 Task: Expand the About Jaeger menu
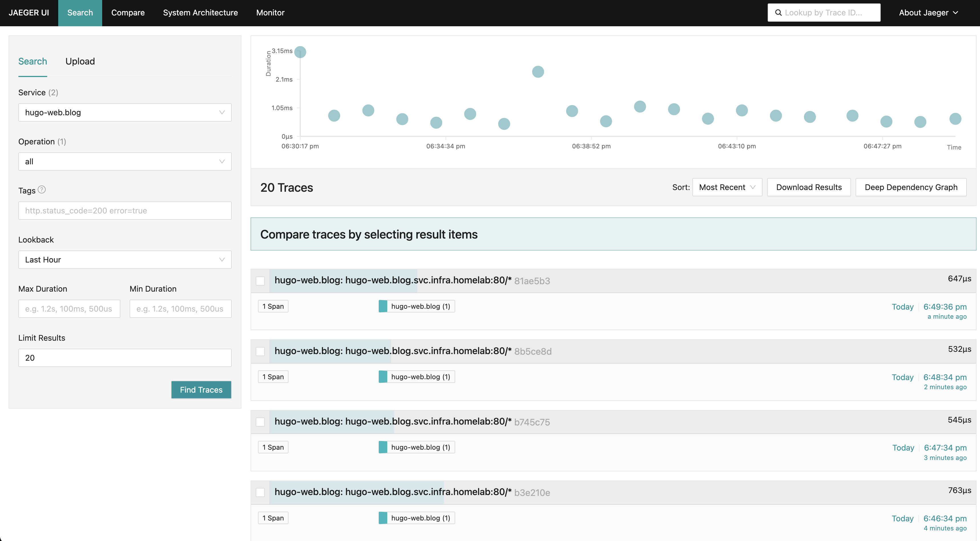928,13
